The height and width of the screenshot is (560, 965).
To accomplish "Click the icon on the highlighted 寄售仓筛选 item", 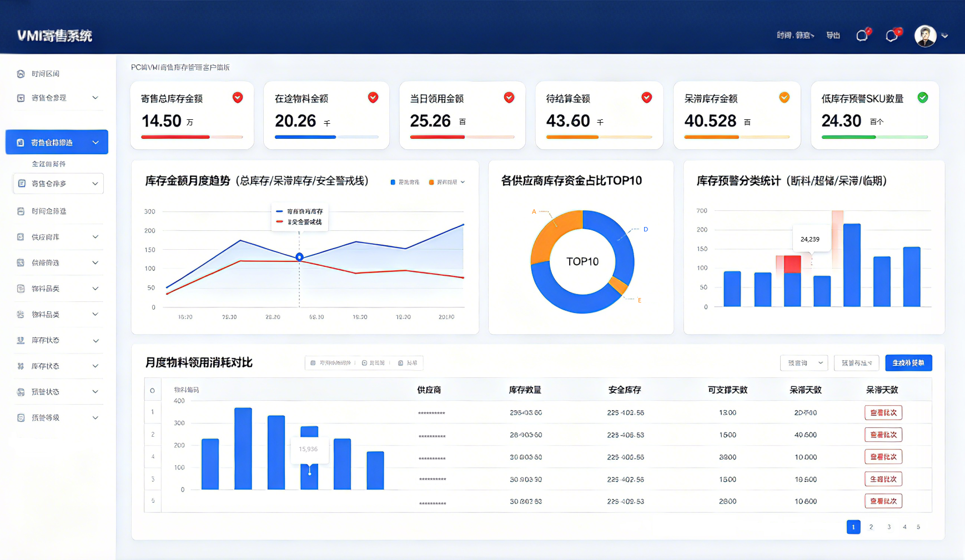I will (21, 143).
